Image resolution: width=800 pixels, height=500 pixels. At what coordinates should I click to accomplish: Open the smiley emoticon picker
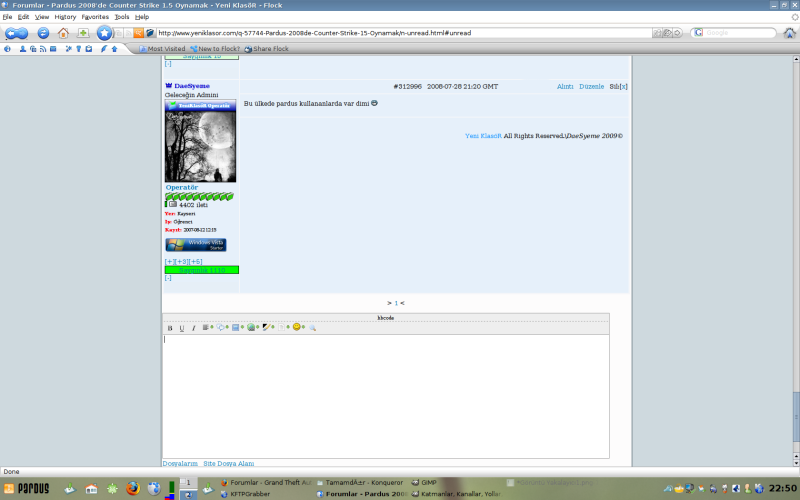297,328
